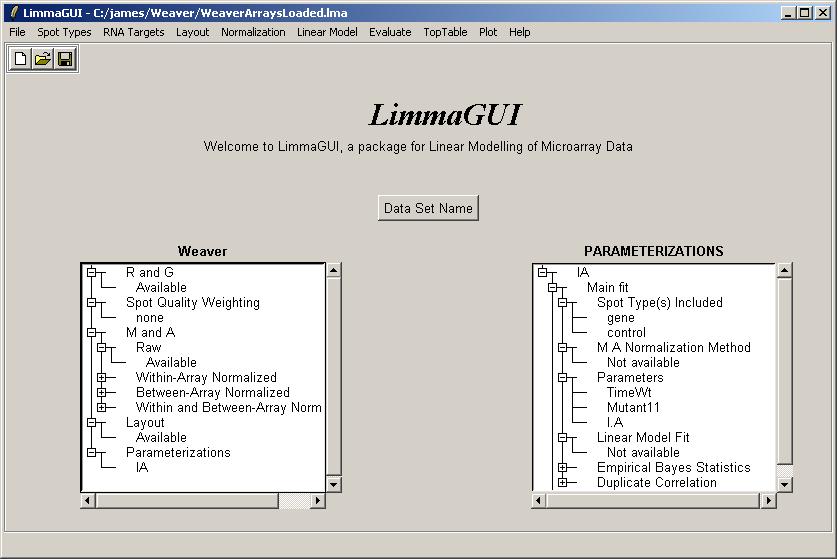
Task: Select the Mutant11 parameter item
Action: pyautogui.click(x=633, y=408)
